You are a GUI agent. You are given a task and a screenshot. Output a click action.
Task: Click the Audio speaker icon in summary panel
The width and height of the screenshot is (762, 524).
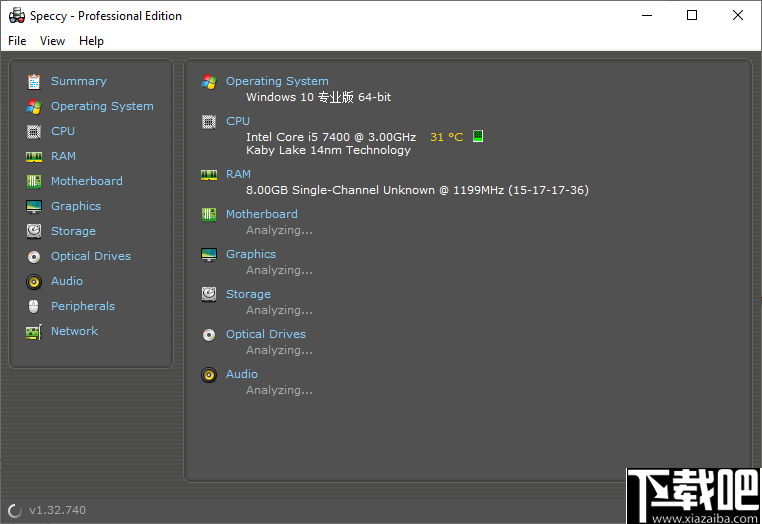tap(209, 375)
